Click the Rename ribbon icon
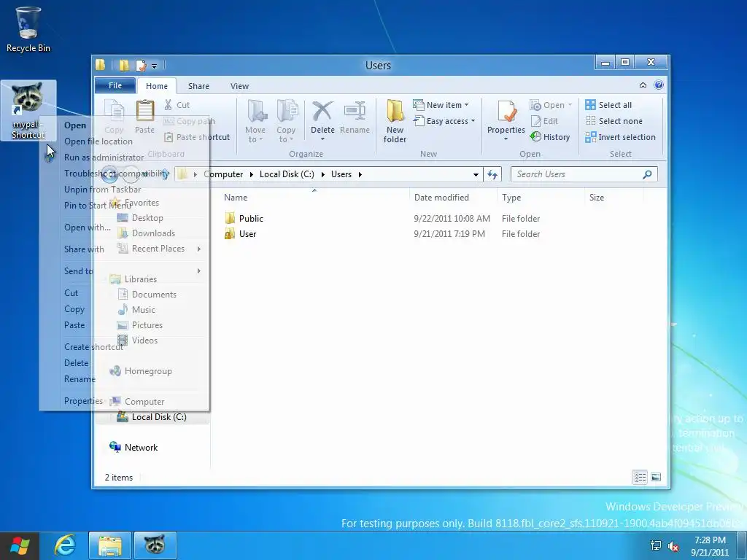Screen dimensions: 747x560 (x=355, y=117)
